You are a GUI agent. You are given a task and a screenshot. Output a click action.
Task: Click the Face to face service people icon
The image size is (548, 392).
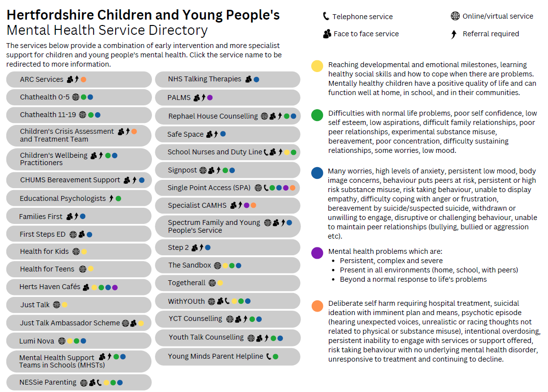[x=327, y=33]
